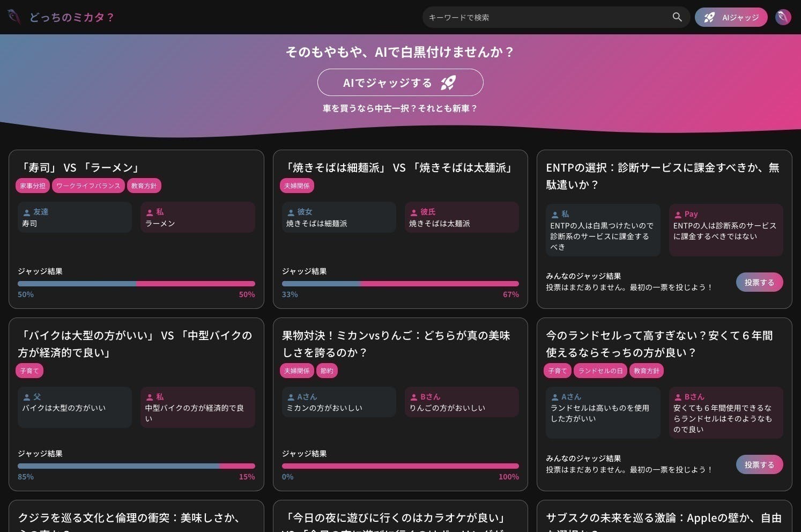Screen dimensions: 801x532
Task: Select the 夫婦関係 tag on the yakisoba card
Action: click(298, 186)
